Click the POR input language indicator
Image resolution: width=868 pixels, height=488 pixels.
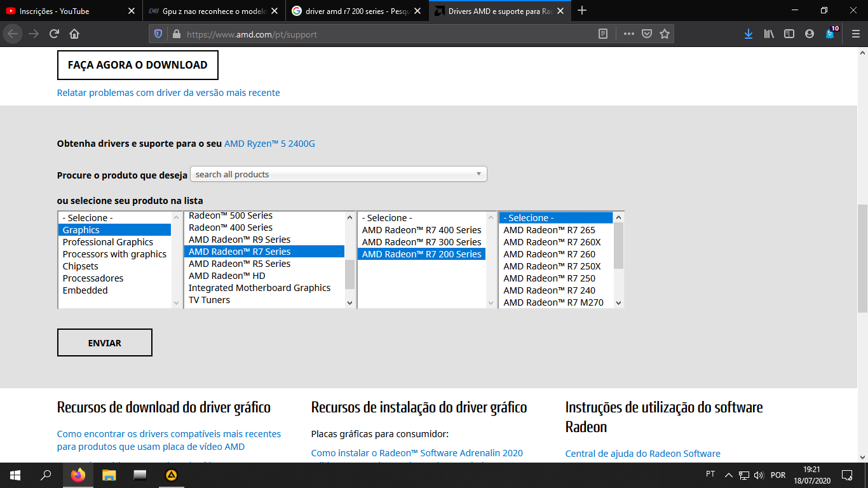click(778, 475)
